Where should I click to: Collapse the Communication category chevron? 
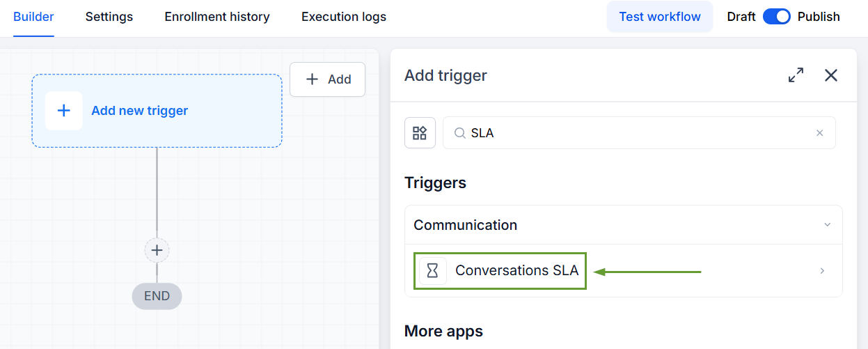click(827, 225)
